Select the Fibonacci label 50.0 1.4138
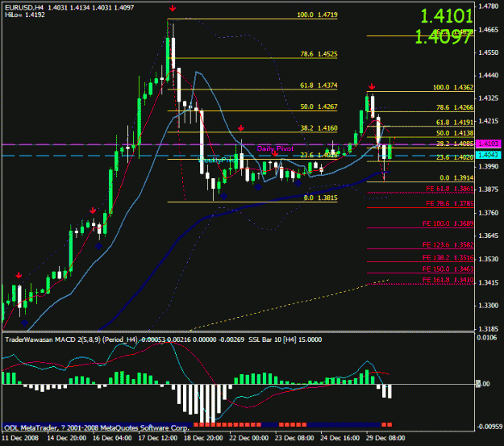Viewport: 504px width, 446px height. pyautogui.click(x=455, y=133)
